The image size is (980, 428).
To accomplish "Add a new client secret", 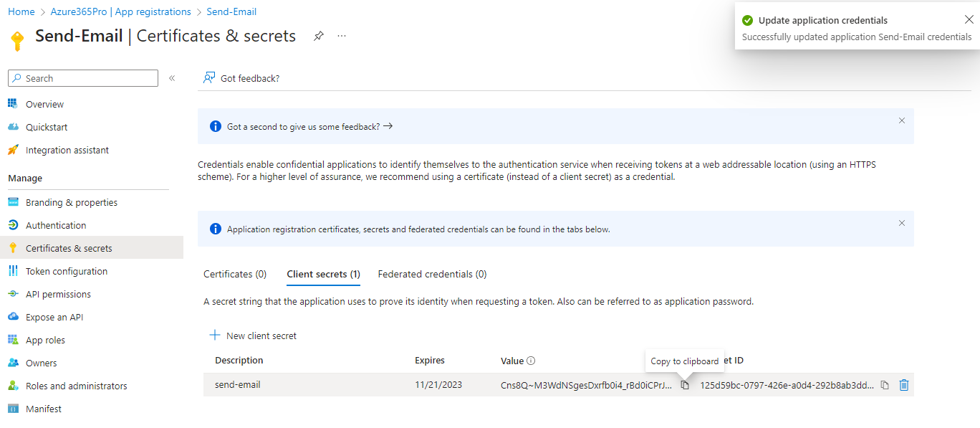I will click(253, 336).
